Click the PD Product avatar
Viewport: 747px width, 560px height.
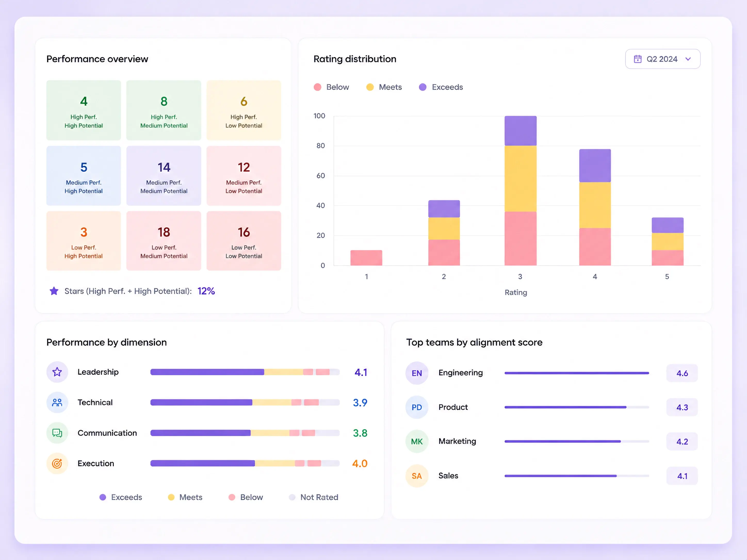pyautogui.click(x=417, y=407)
